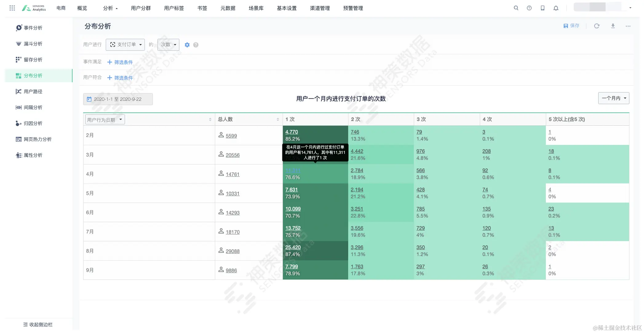
Task: Open 漏斗分析 in the sidebar
Action: 33,44
